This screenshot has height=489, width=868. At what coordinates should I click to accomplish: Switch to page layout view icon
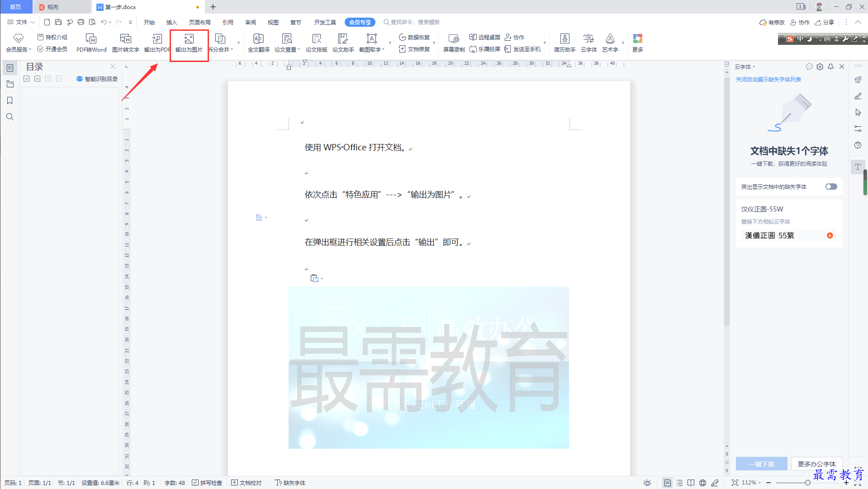coord(667,483)
